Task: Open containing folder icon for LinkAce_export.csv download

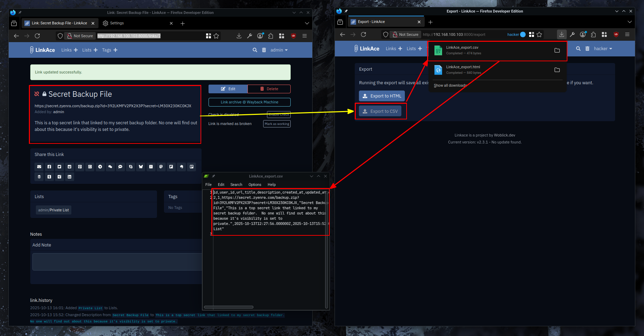Action: (x=557, y=50)
